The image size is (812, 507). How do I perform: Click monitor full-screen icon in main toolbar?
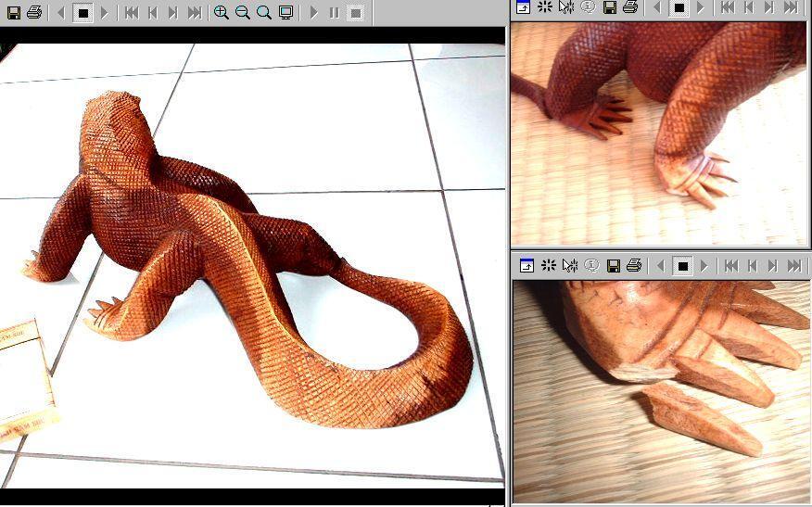pos(286,13)
